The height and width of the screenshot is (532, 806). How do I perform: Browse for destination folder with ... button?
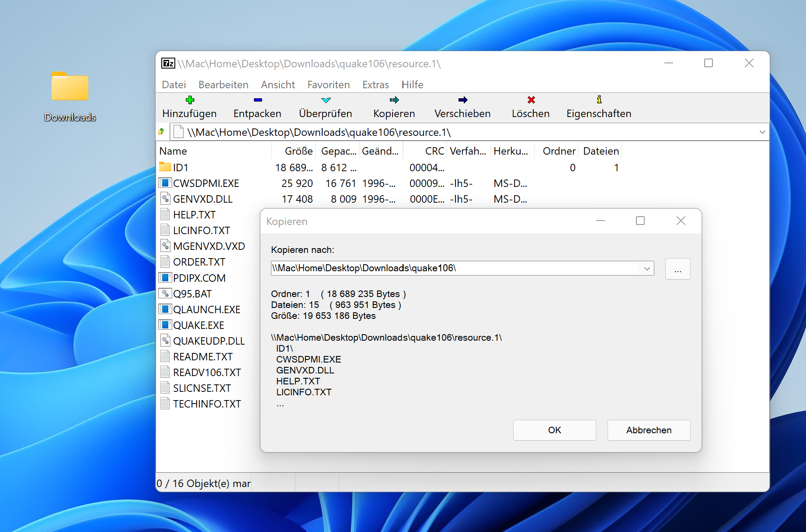click(x=678, y=269)
